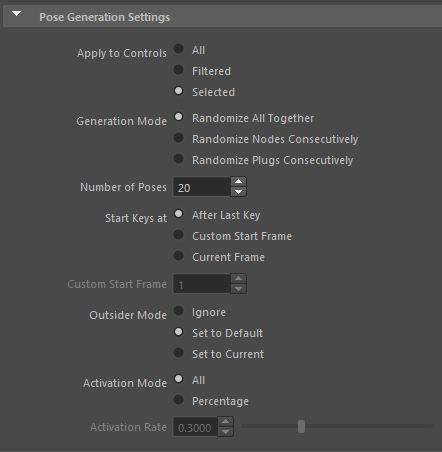Choose Filtered under Apply to Controls
This screenshot has width=442, height=452.
[x=179, y=70]
